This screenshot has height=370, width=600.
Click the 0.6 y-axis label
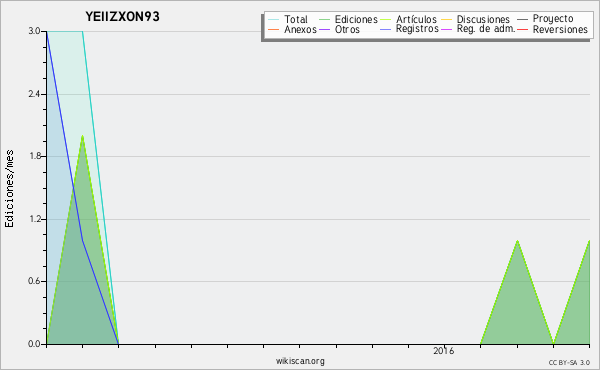34,281
